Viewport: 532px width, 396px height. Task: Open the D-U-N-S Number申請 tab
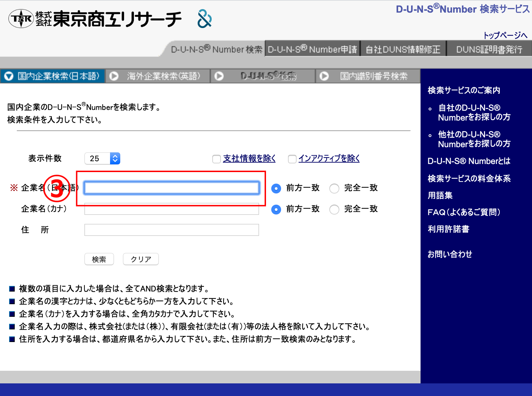click(312, 49)
